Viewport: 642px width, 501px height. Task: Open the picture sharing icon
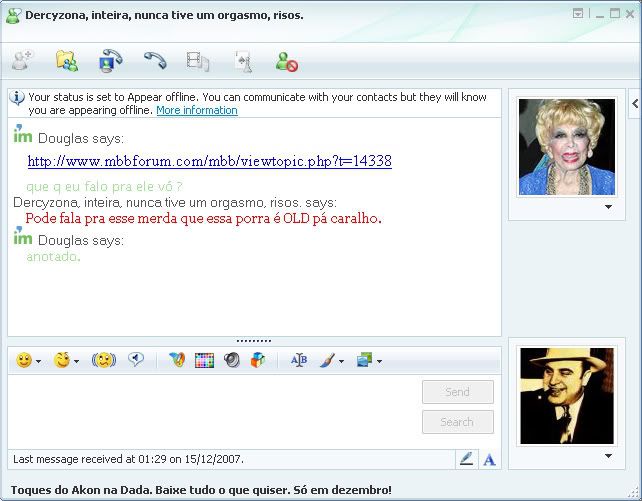click(364, 360)
